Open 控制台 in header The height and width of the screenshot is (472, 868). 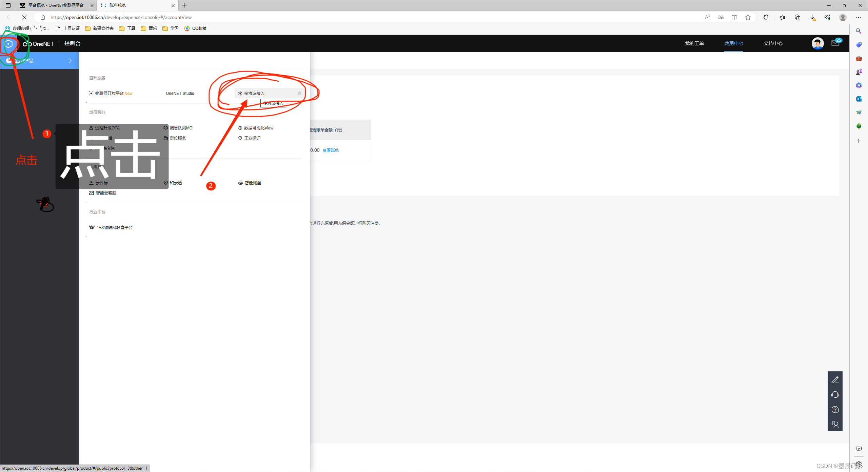[73, 43]
